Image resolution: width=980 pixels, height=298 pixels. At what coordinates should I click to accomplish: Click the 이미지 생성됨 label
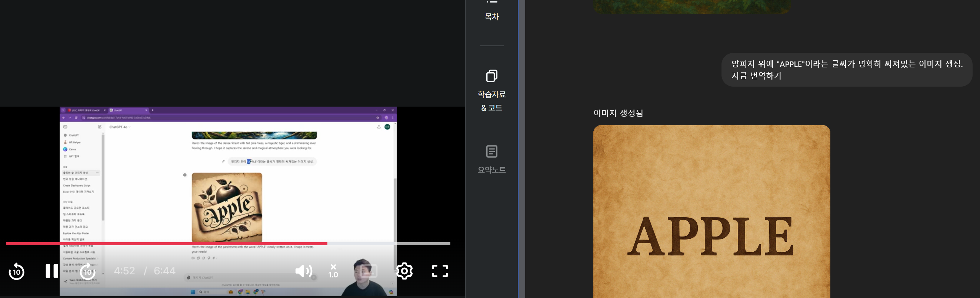tap(618, 113)
